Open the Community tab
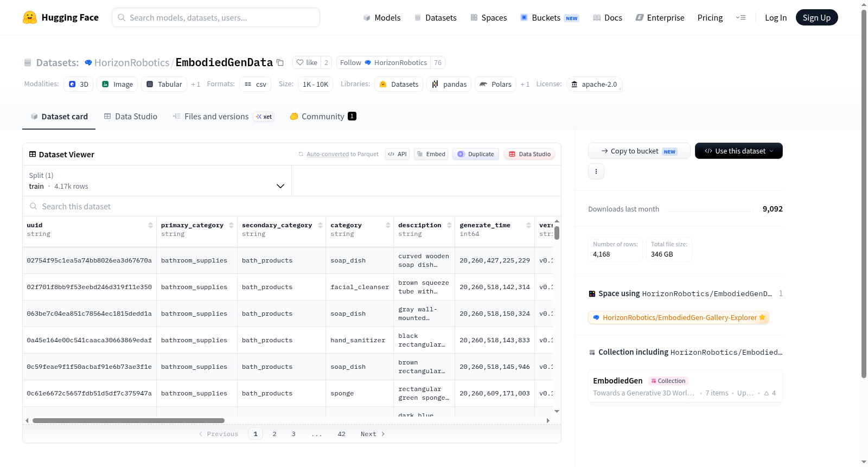 coord(323,116)
